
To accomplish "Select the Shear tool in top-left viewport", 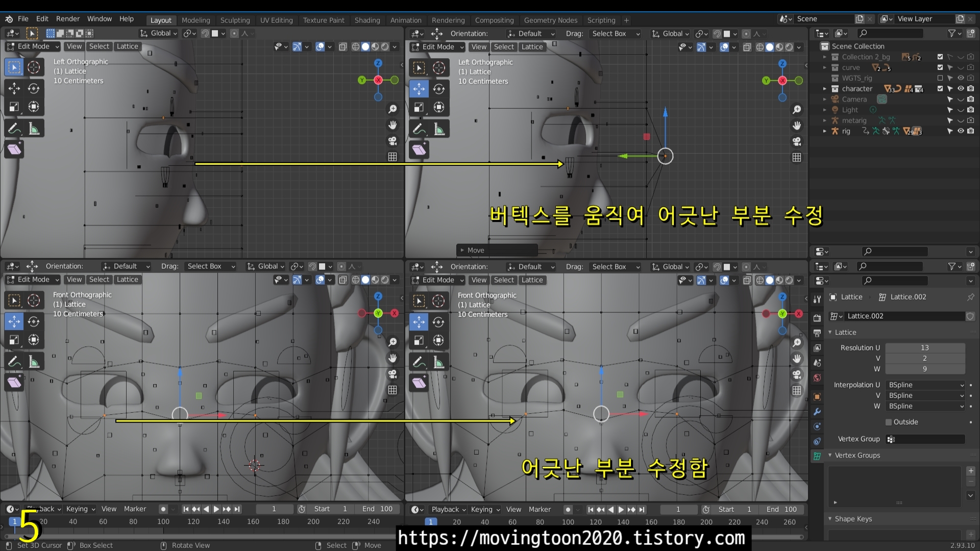I will pyautogui.click(x=14, y=149).
